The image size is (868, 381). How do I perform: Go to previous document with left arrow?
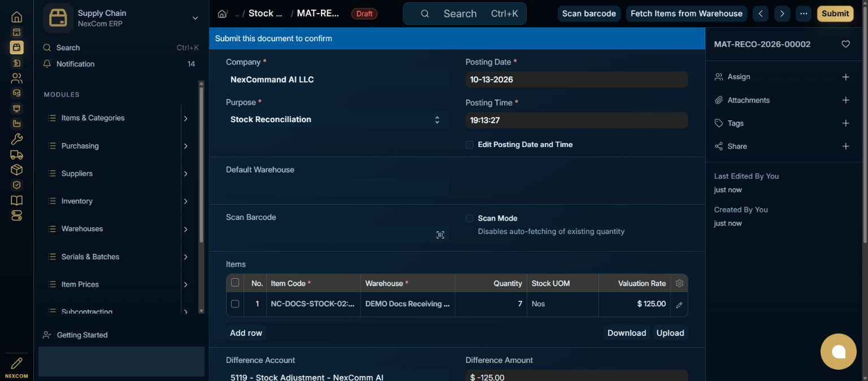[x=761, y=14]
